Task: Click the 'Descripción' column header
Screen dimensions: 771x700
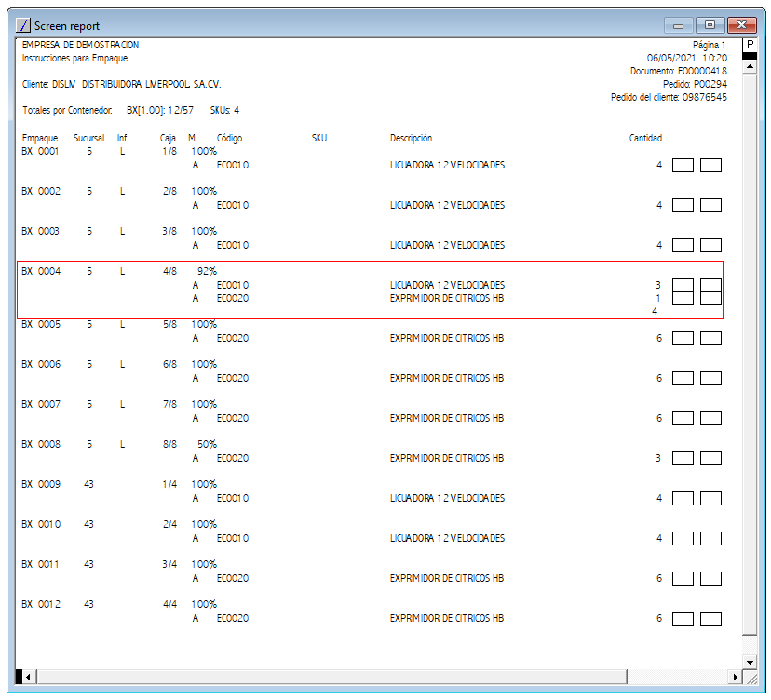Action: coord(411,139)
